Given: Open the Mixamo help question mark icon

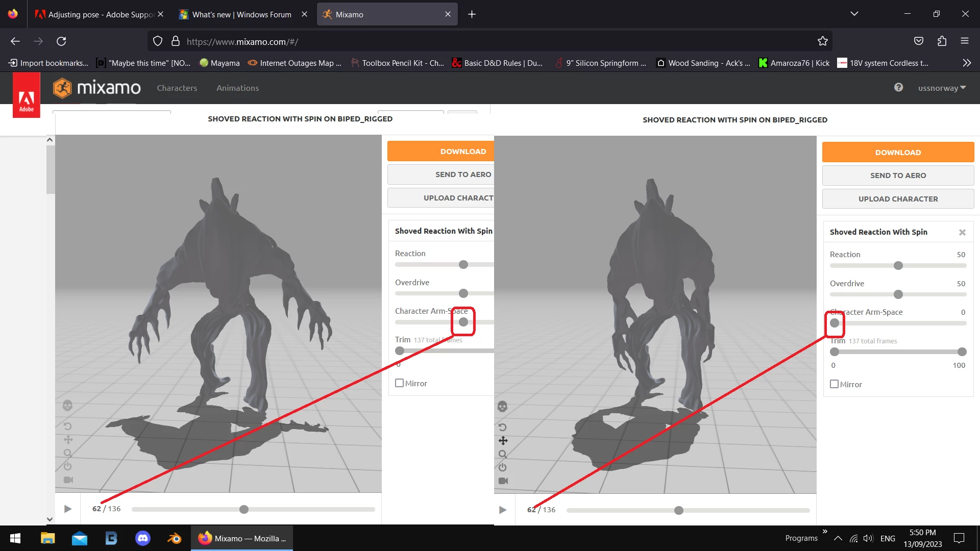Looking at the screenshot, I should point(898,87).
